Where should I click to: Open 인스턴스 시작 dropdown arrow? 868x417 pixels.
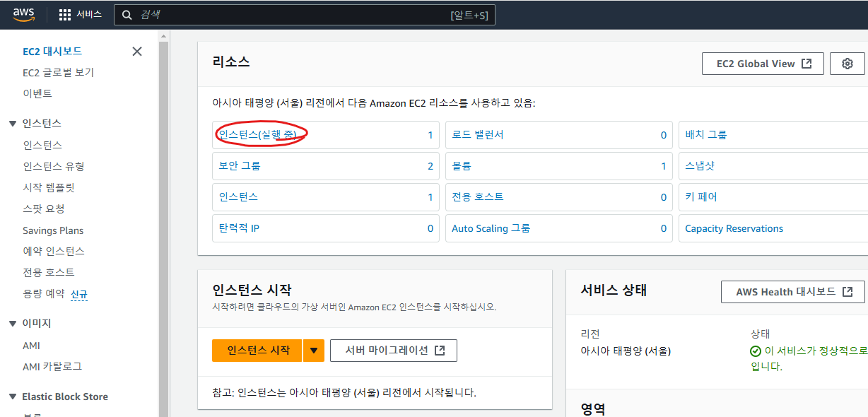pos(314,351)
